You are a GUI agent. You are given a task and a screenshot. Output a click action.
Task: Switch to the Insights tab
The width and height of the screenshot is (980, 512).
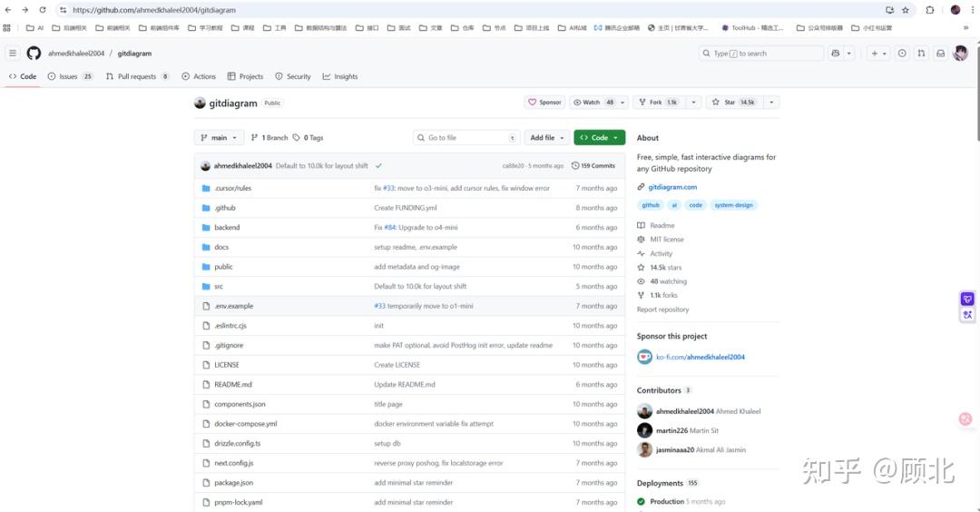point(340,76)
